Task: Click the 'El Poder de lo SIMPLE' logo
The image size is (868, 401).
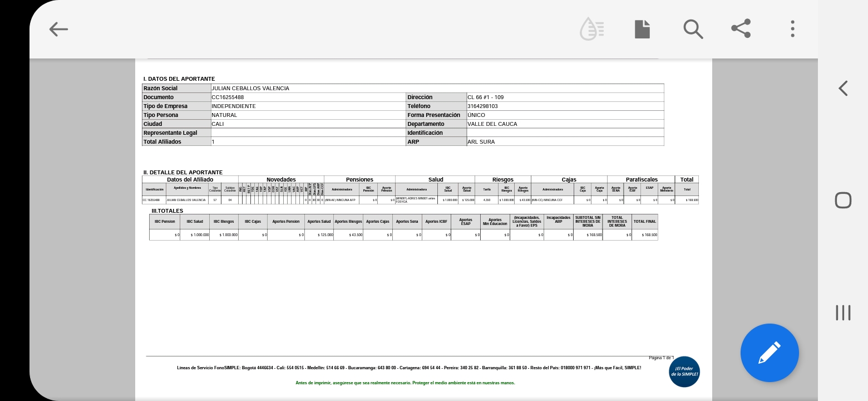Action: click(x=684, y=371)
